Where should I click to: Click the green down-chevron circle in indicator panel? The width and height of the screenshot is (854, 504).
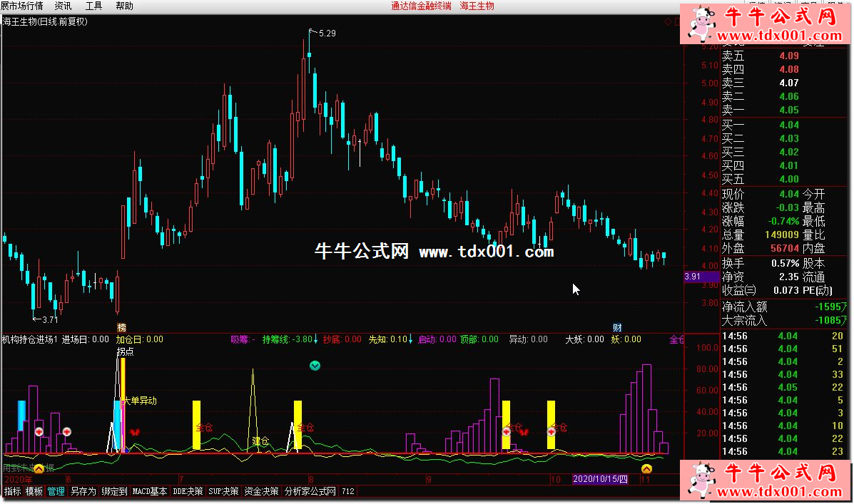315,366
